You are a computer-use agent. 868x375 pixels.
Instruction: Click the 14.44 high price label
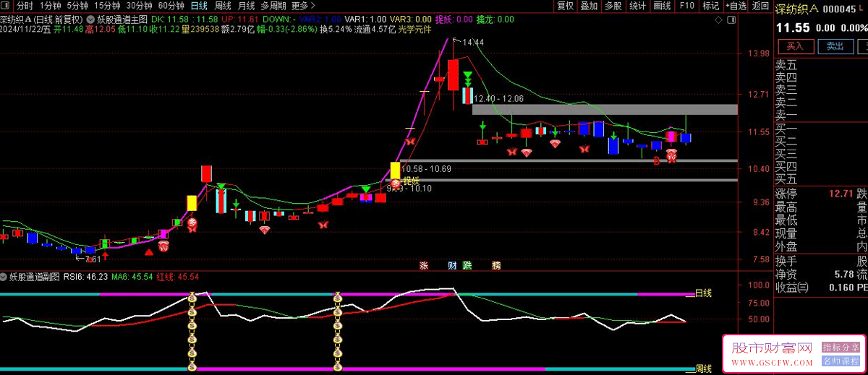(x=473, y=43)
